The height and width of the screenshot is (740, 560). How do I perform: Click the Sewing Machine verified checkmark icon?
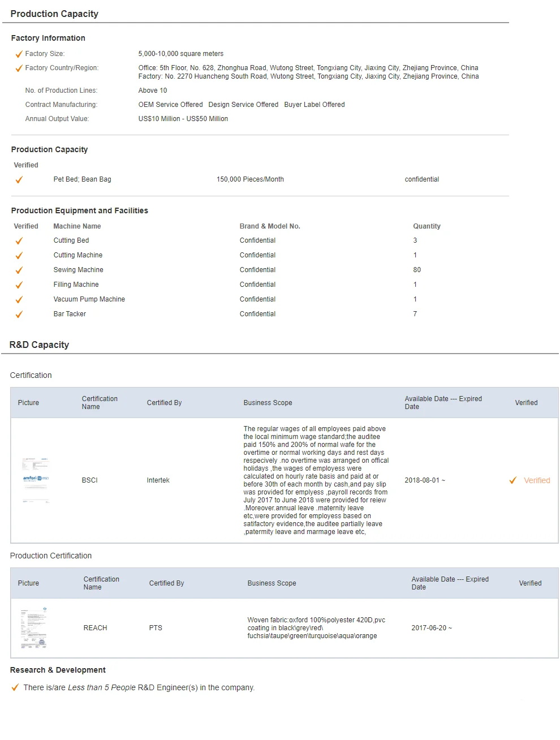point(19,270)
